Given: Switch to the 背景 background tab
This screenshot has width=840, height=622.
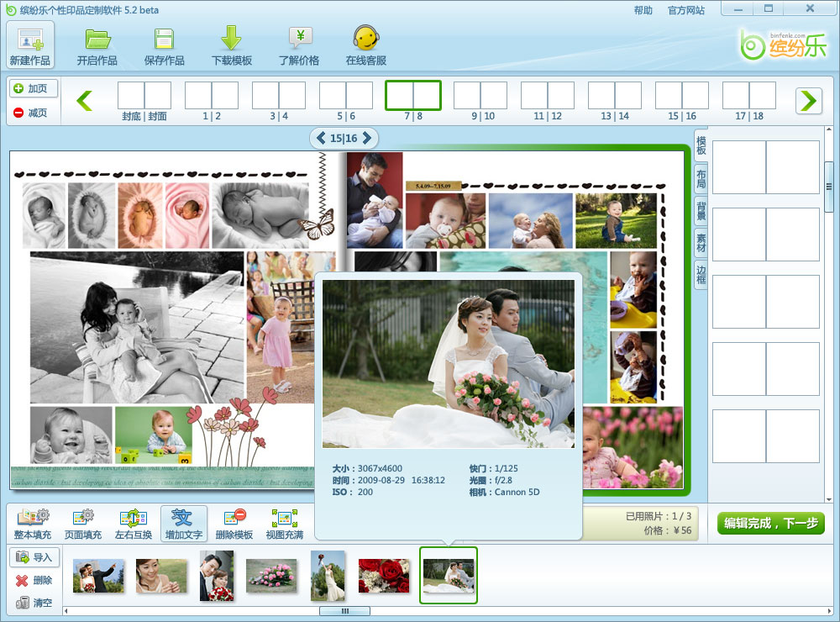Looking at the screenshot, I should click(x=701, y=211).
